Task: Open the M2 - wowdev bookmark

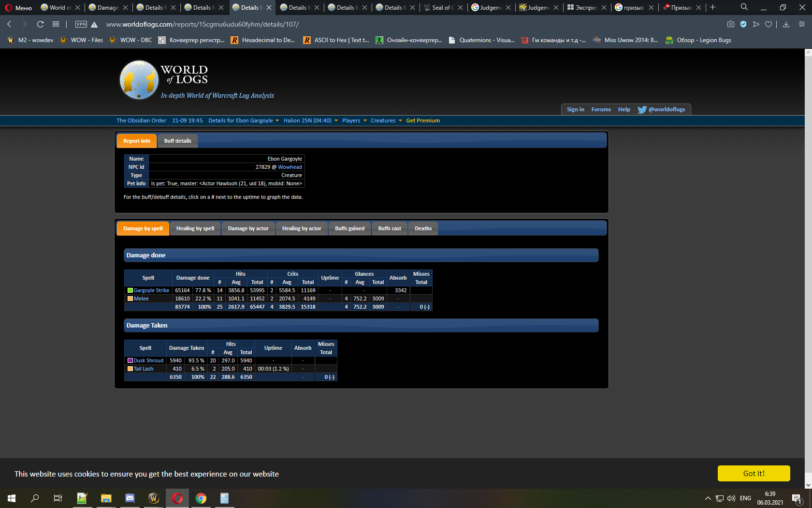Action: pos(30,40)
